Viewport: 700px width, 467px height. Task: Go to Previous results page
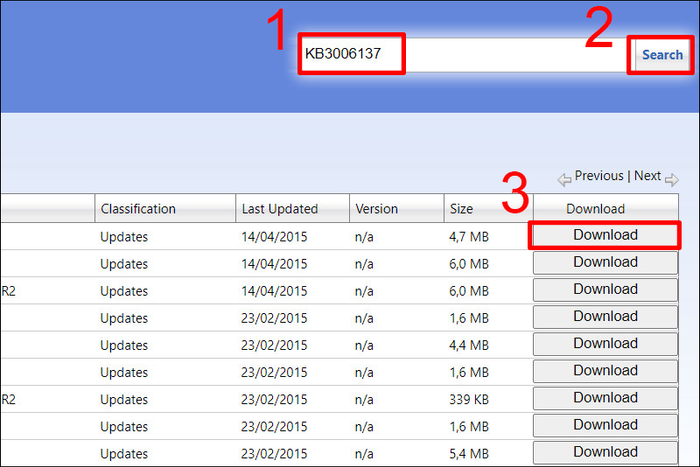pos(599,175)
